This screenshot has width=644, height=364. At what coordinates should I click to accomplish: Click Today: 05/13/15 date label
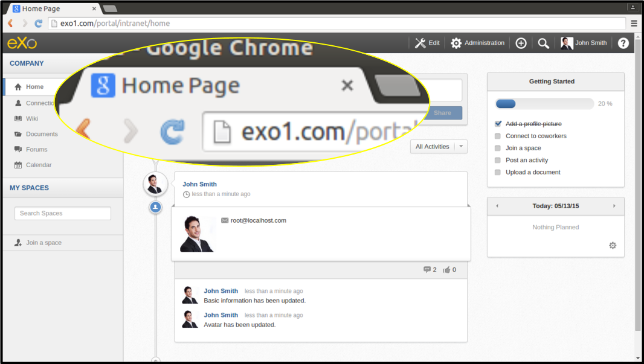(555, 206)
